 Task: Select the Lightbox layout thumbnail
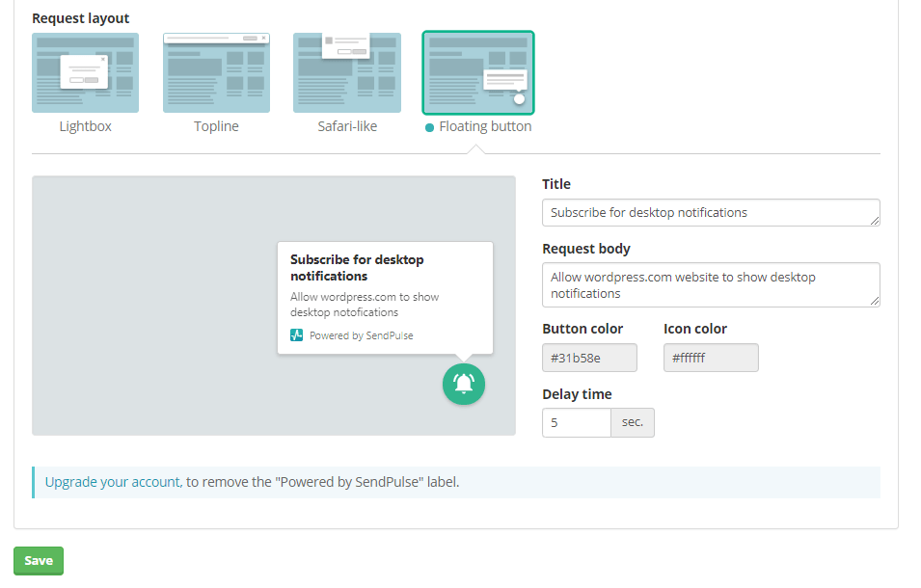click(x=85, y=72)
